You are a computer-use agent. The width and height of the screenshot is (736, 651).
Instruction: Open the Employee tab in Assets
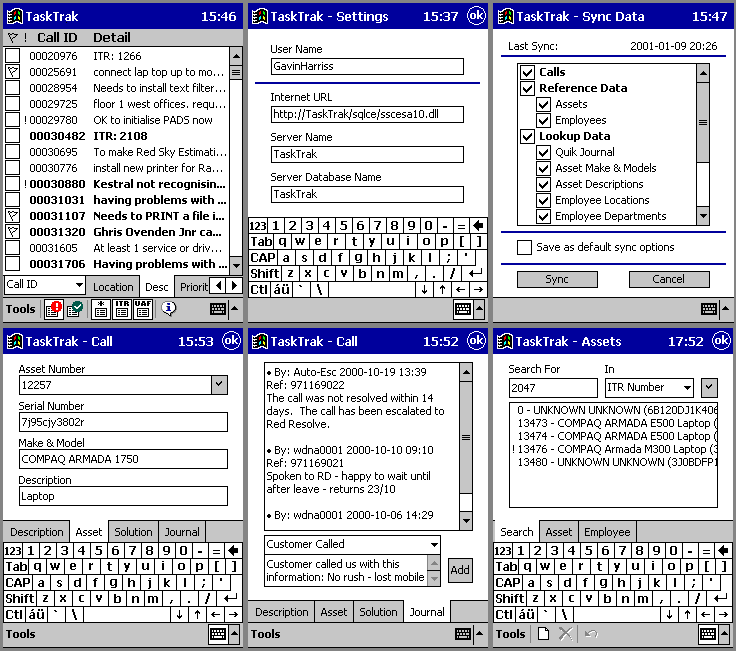607,532
